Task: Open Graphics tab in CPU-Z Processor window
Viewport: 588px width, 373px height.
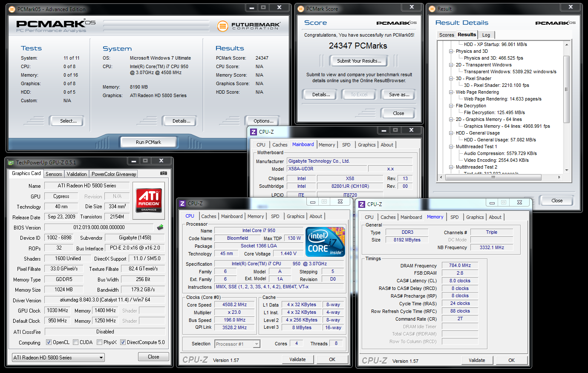Action: [296, 216]
